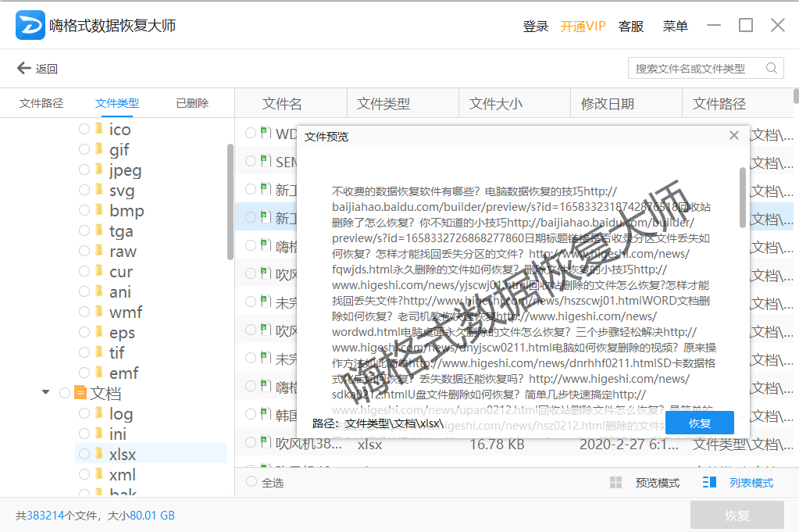Close the 文件预览 dialog

(733, 136)
